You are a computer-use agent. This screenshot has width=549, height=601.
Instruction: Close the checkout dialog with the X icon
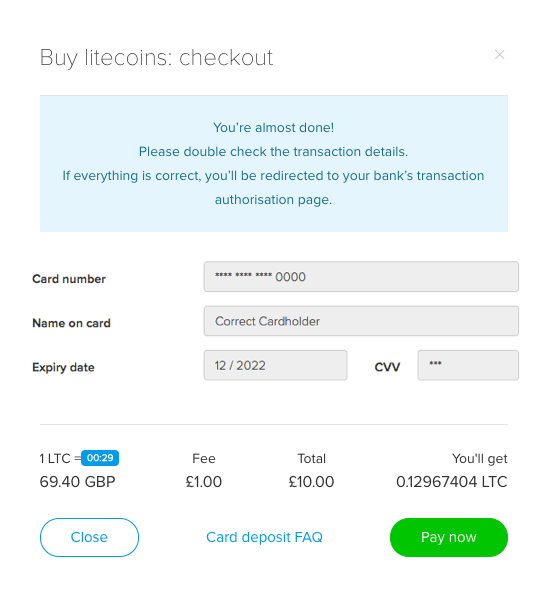[x=499, y=55]
